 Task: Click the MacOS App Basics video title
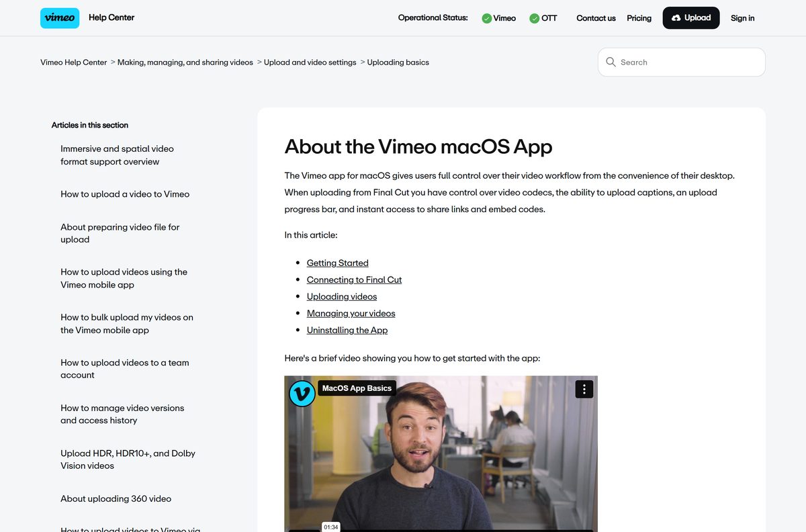coord(357,388)
